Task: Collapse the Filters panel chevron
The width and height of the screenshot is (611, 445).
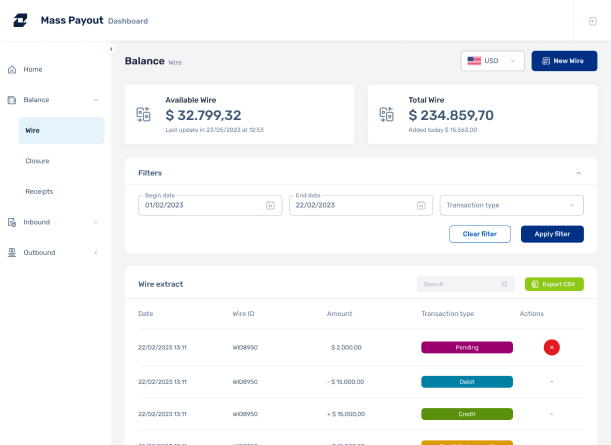Action: [x=578, y=173]
